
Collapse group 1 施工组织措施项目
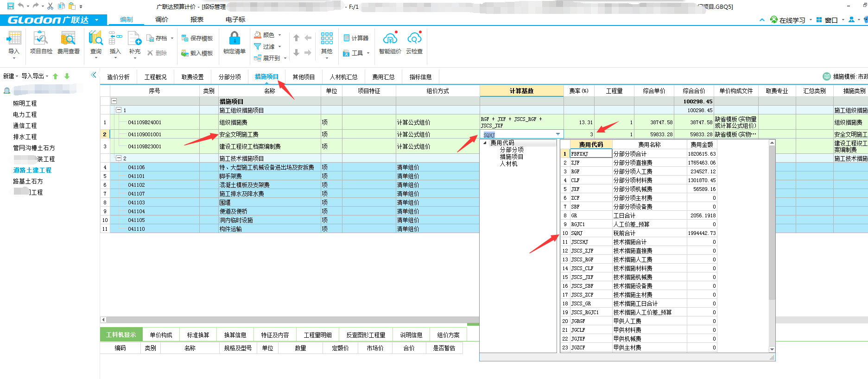pyautogui.click(x=119, y=110)
